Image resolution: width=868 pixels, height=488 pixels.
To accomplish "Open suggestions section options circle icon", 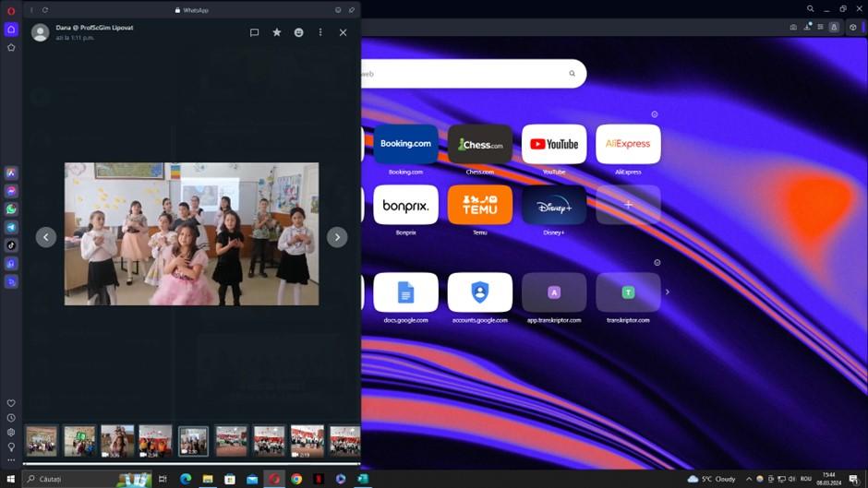I will [657, 263].
